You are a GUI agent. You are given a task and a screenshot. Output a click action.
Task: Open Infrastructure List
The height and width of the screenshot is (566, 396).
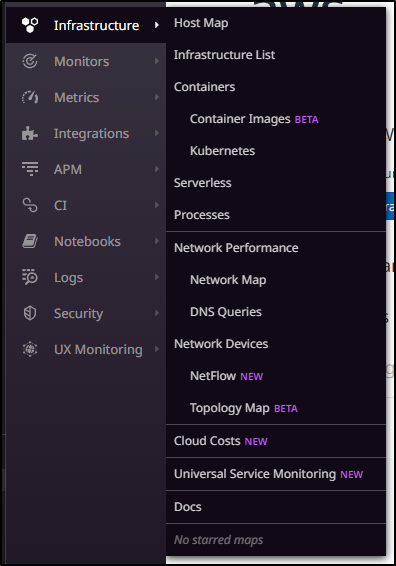[224, 55]
